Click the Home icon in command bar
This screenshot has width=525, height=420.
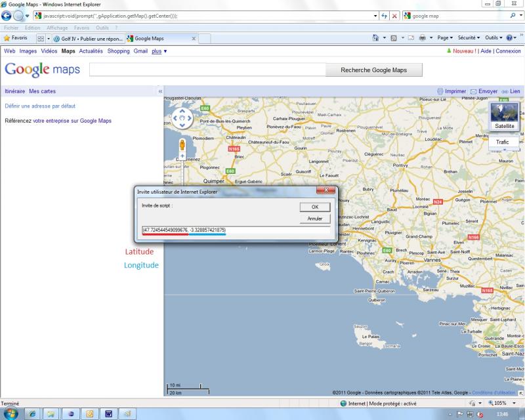coord(375,38)
